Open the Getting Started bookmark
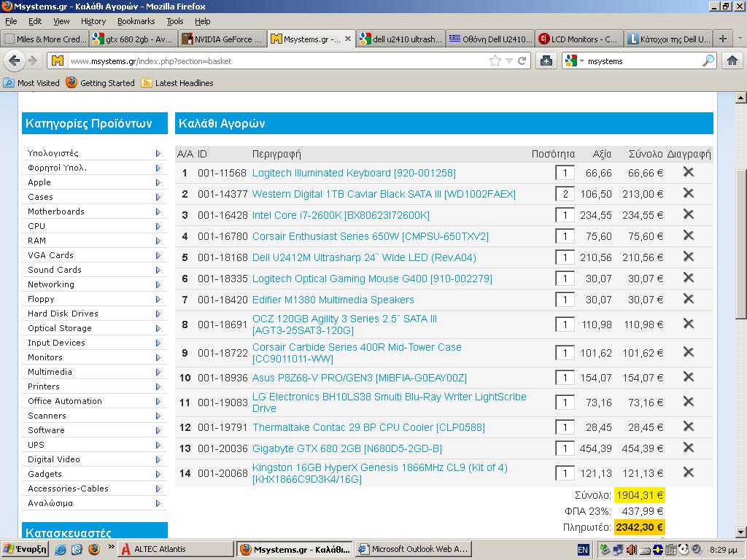The image size is (747, 560). click(101, 83)
